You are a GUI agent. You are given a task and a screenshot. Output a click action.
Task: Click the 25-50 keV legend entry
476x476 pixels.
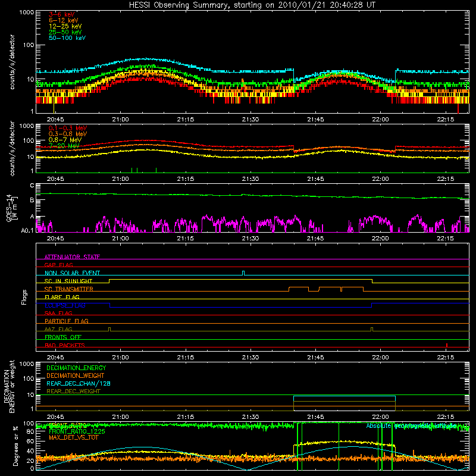point(65,32)
